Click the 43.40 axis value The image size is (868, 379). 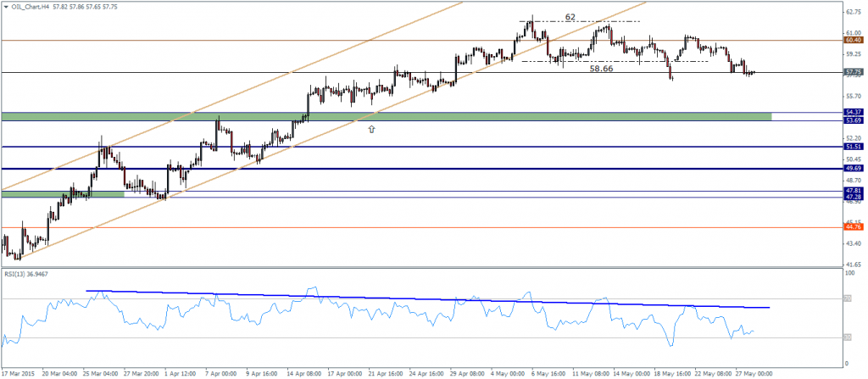(853, 244)
